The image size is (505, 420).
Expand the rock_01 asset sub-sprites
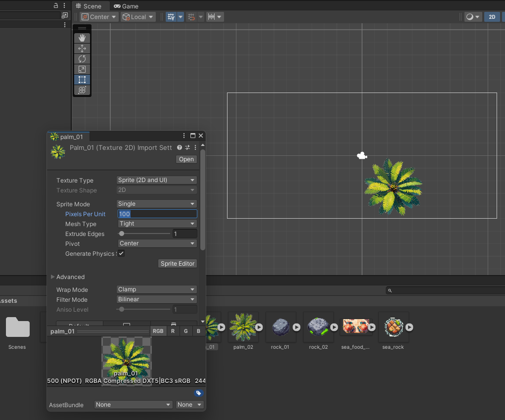297,327
